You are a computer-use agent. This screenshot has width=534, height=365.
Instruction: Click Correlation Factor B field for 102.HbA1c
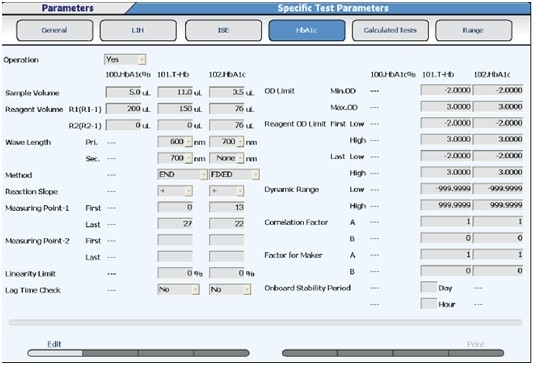tap(498, 238)
